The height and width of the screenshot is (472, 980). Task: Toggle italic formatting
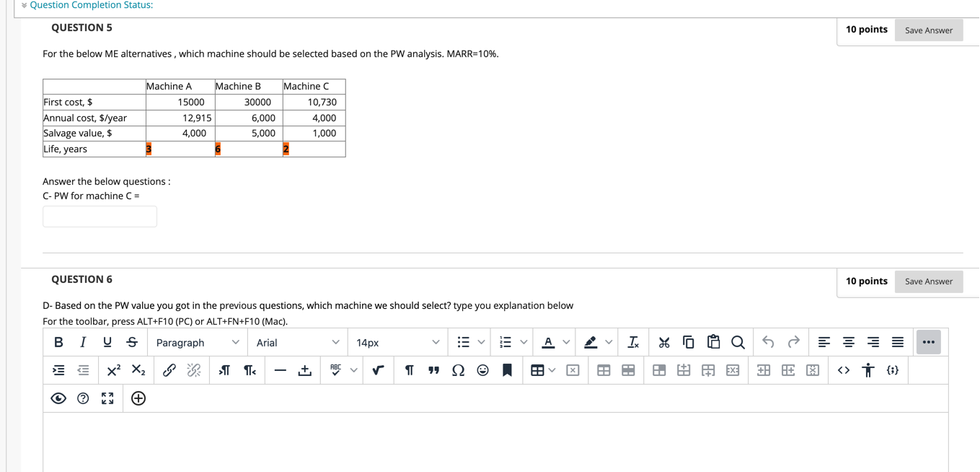83,342
